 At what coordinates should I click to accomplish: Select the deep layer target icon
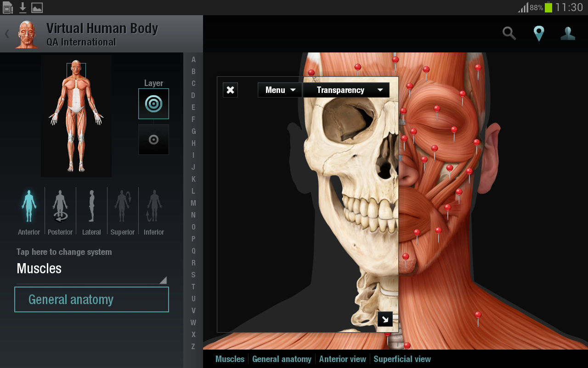pos(153,139)
